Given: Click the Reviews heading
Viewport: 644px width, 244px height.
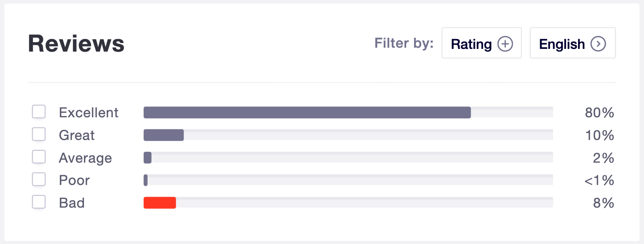Looking at the screenshot, I should click(x=76, y=43).
